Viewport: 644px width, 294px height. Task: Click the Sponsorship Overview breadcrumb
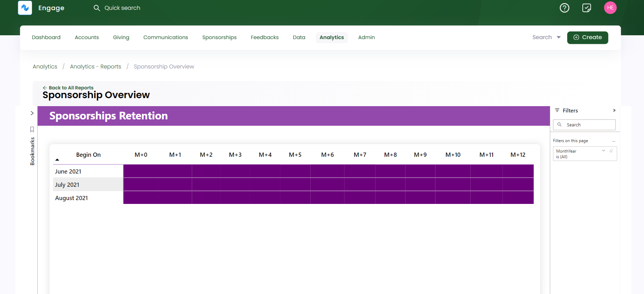tap(164, 66)
